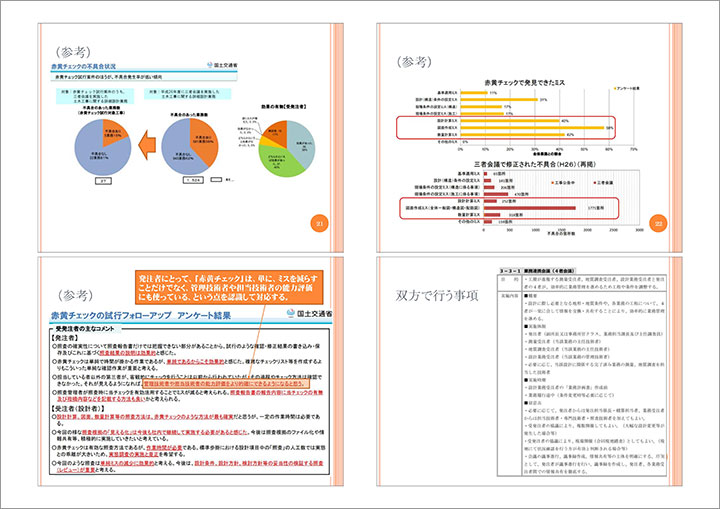Click the 工事会社中 legend entry in red chart
Image resolution: width=720 pixels, height=509 pixels.
click(563, 183)
